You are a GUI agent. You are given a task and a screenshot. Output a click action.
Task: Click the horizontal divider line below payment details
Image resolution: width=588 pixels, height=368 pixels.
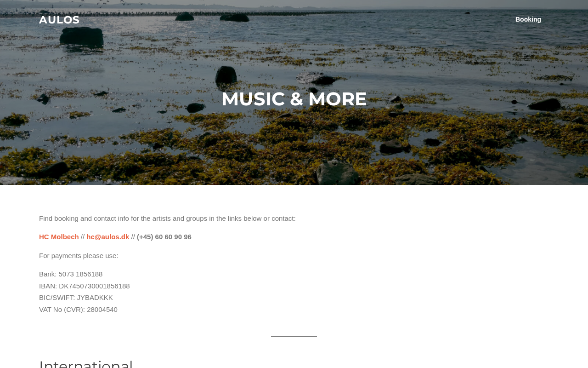tap(294, 337)
